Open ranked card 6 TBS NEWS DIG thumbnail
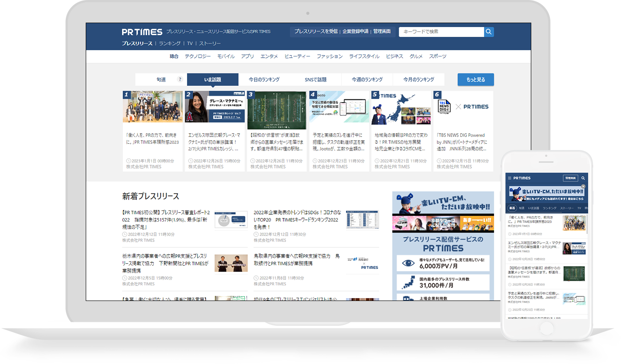Viewport: 621px width, 364px height. (x=463, y=107)
